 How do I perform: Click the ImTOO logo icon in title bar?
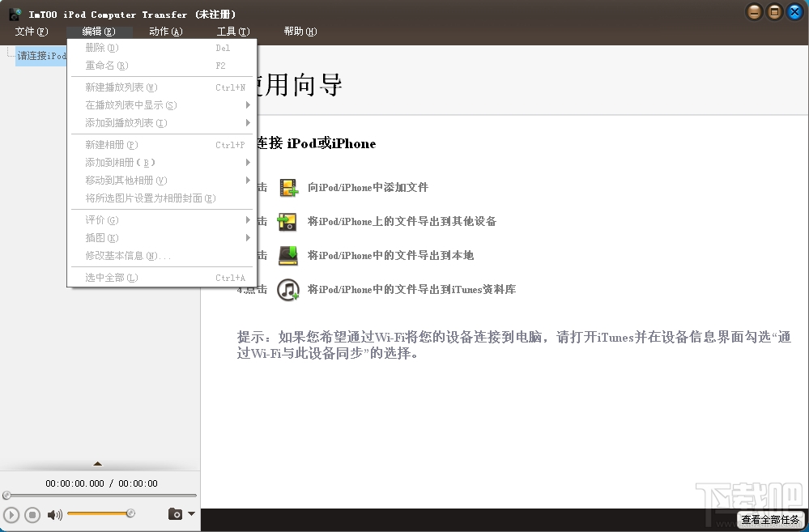(14, 12)
